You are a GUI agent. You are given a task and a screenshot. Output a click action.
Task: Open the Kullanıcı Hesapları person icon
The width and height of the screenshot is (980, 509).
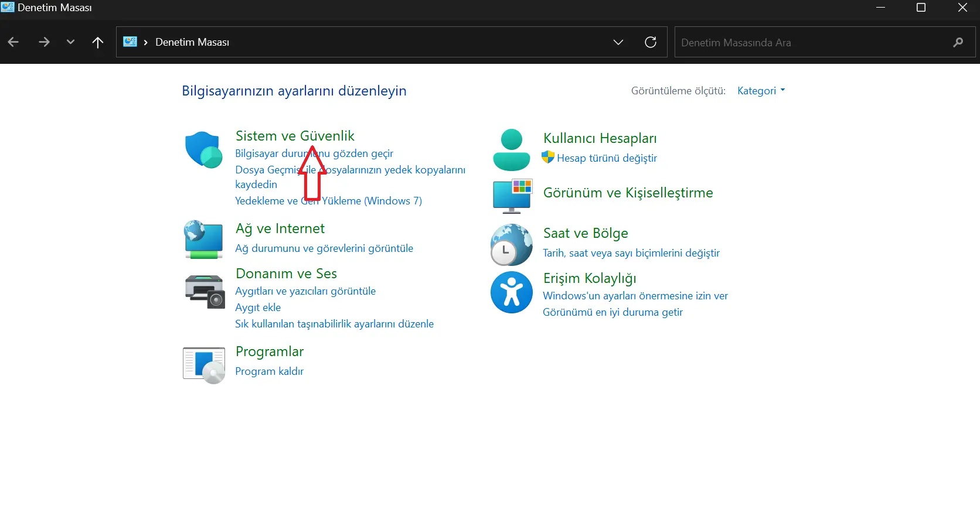(512, 150)
